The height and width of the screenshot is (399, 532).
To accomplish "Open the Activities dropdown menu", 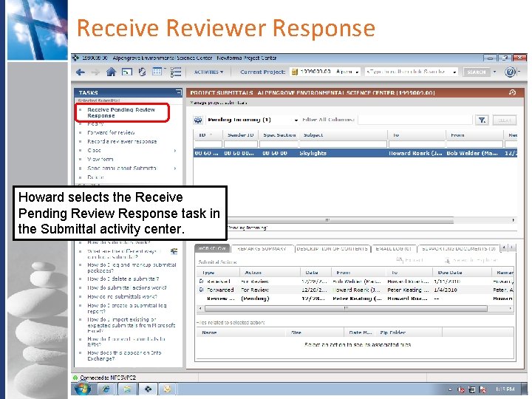I will pyautogui.click(x=208, y=72).
